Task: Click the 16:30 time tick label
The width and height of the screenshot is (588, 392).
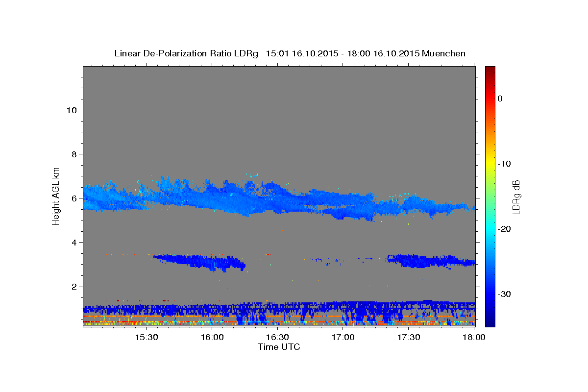Action: [x=277, y=338]
